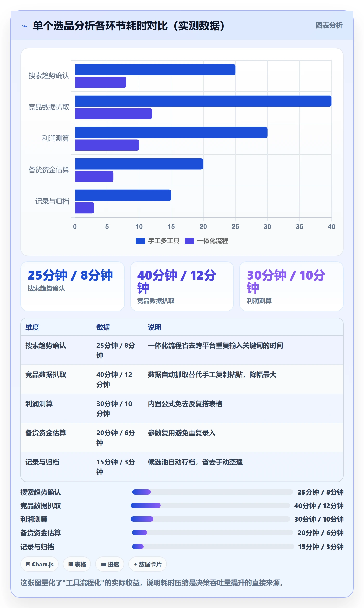This screenshot has width=364, height=608.
Task: Click the blue 备货资金估算 chart bar
Action: [x=139, y=164]
